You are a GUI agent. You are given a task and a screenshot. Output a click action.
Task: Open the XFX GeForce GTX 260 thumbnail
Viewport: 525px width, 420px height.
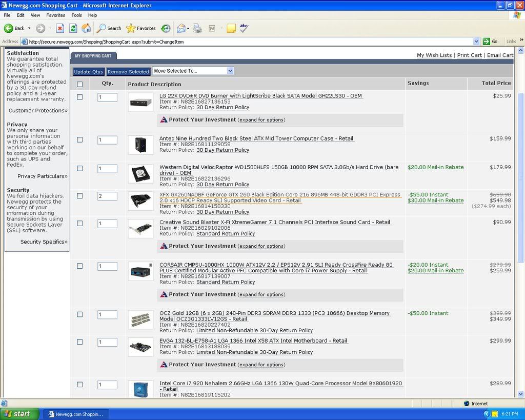pyautogui.click(x=140, y=201)
